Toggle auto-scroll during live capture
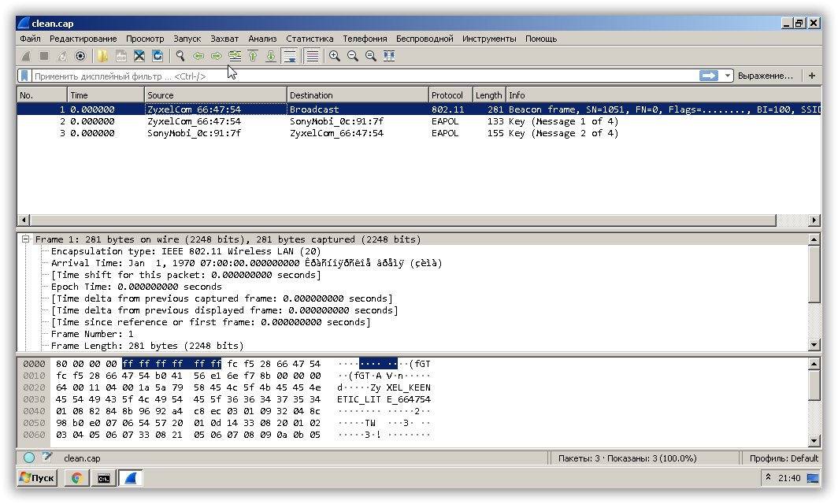 click(x=290, y=56)
